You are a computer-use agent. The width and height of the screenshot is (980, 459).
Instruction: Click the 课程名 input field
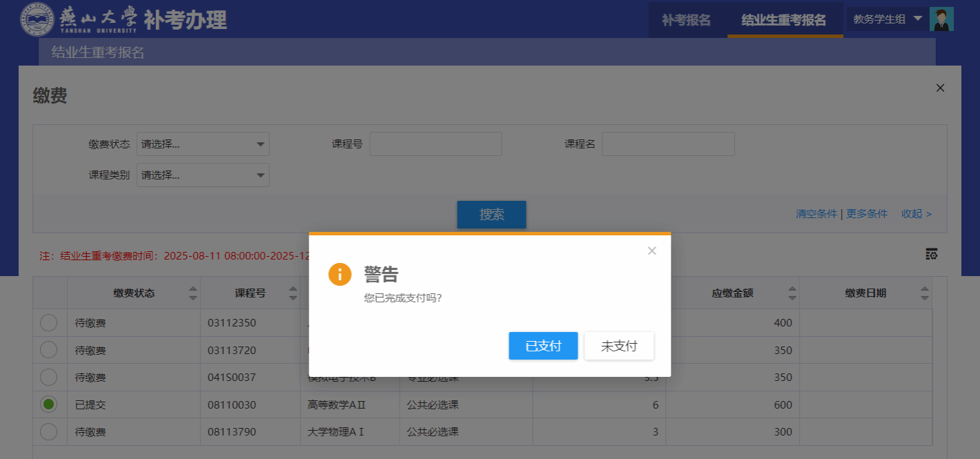pos(668,144)
